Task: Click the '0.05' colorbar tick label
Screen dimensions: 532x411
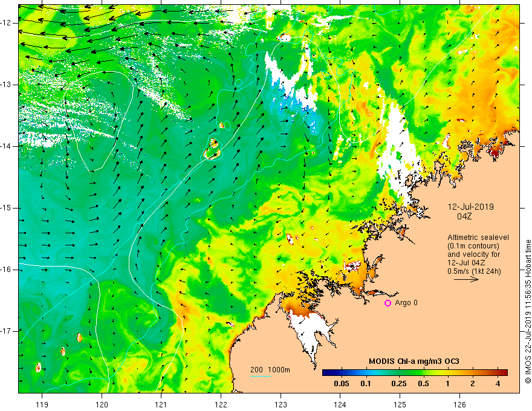Action: coord(342,384)
